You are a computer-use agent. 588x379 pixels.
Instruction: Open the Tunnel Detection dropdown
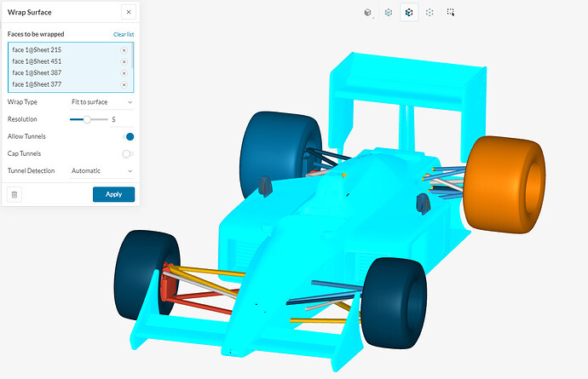click(x=101, y=171)
